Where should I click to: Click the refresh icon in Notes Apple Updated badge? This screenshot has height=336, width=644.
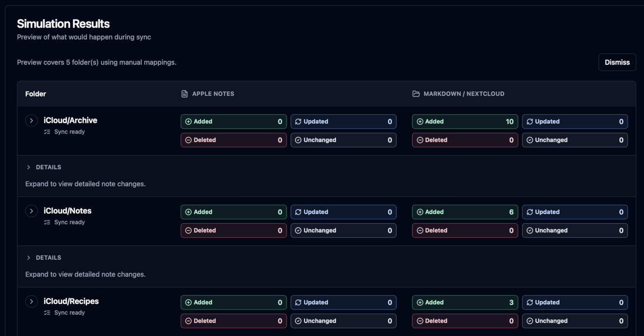coord(298,212)
